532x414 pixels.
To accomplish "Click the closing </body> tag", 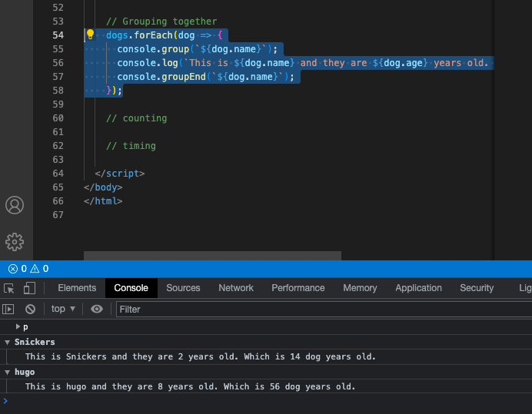I will click(x=103, y=187).
